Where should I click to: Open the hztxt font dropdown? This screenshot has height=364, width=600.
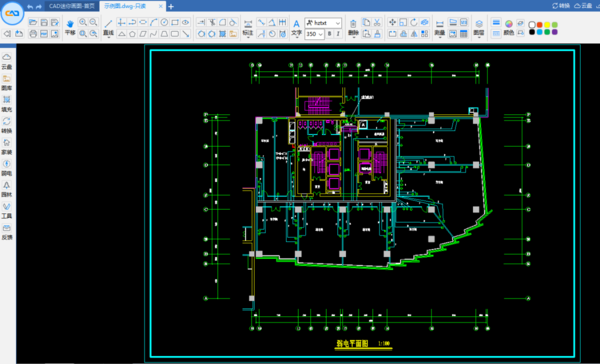pos(323,23)
